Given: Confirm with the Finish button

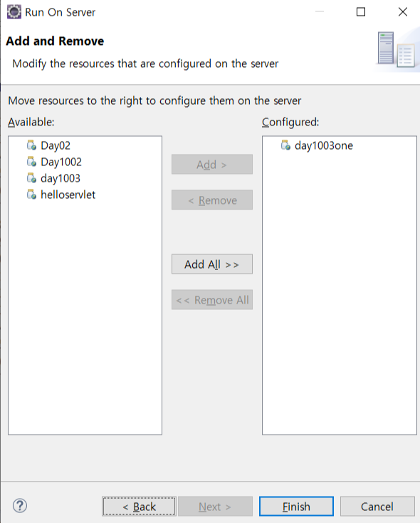Looking at the screenshot, I should coord(296,507).
